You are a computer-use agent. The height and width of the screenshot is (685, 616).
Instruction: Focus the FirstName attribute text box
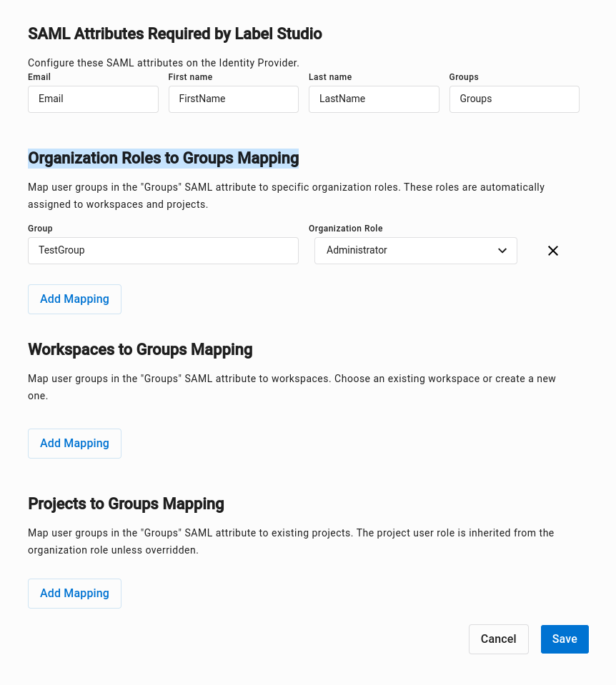click(233, 99)
